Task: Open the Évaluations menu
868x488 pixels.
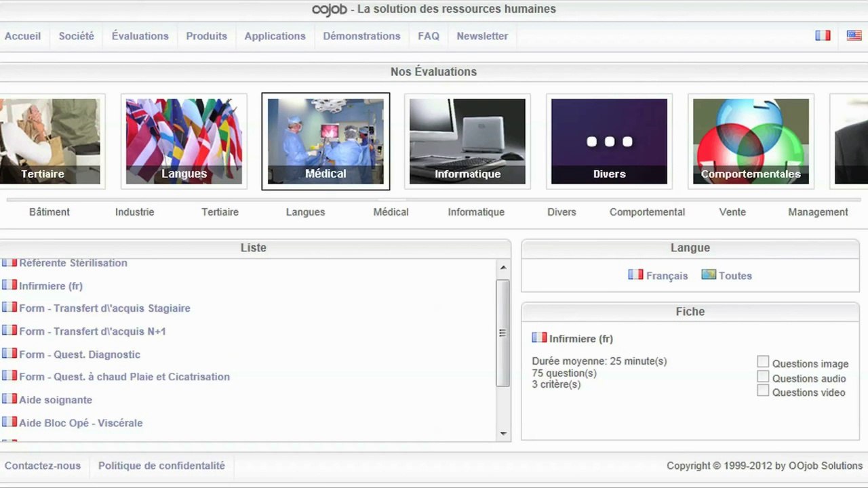Action: pos(140,36)
